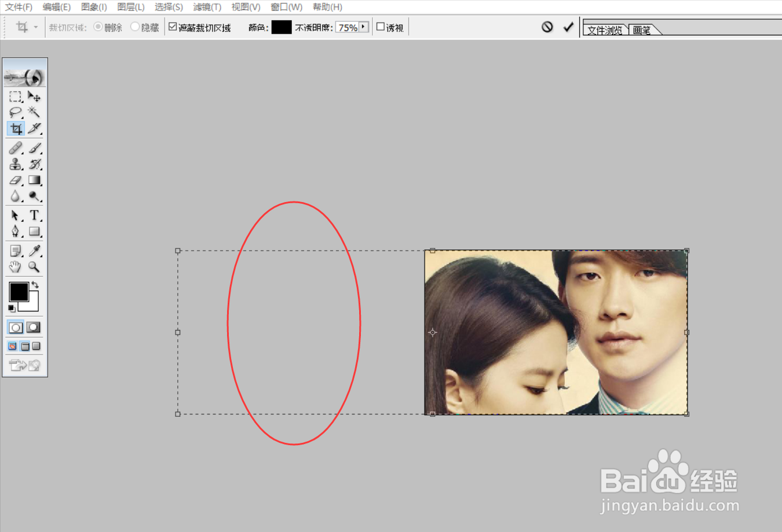Click the crop center point crosshair

click(x=433, y=332)
